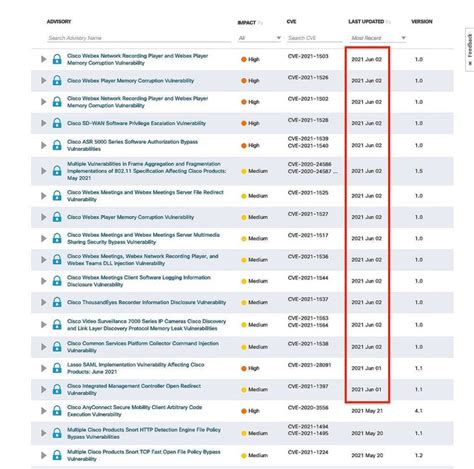The width and height of the screenshot is (474, 469).
Task: Click lock icon for CVE-2021-1526 advisory row
Action: 57,81
